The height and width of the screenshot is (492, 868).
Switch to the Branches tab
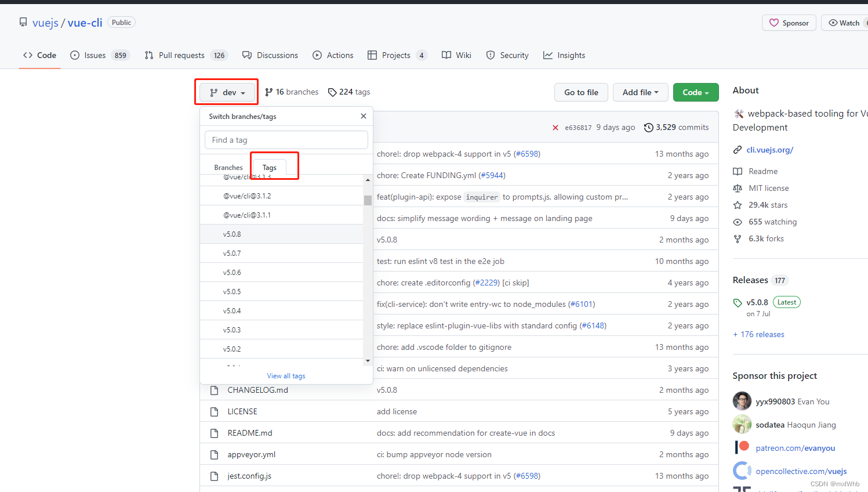[228, 167]
